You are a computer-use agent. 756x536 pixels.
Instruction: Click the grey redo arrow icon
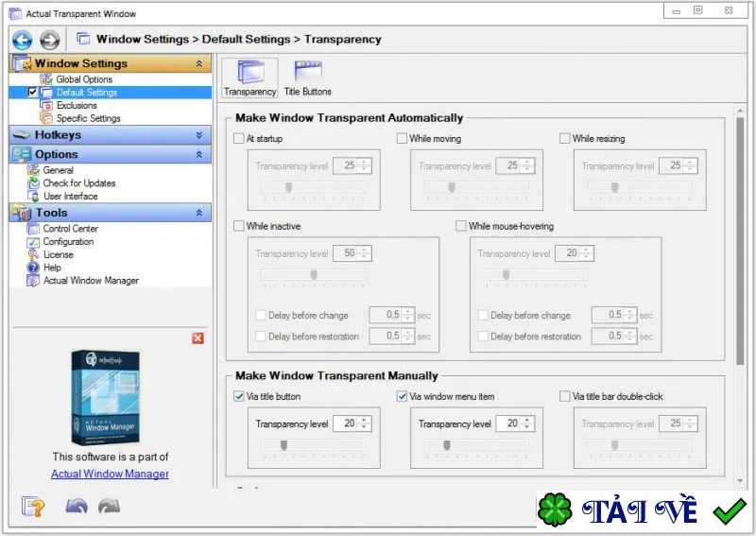coord(109,506)
